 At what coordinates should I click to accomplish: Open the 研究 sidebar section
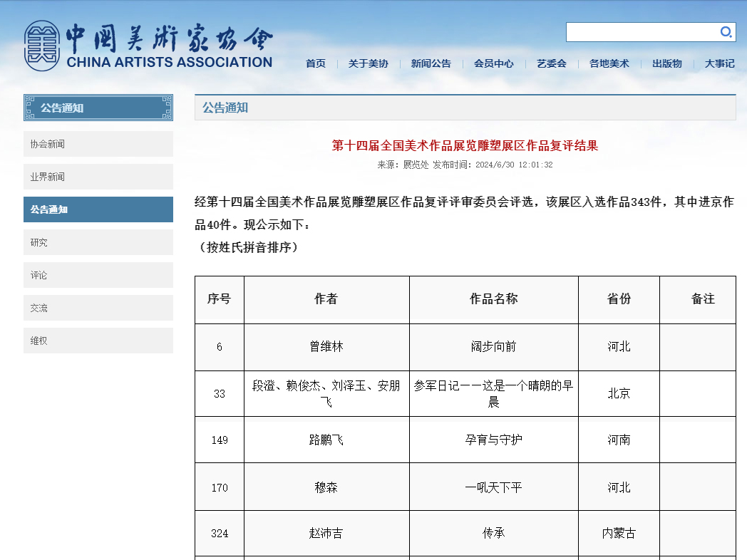pos(98,242)
